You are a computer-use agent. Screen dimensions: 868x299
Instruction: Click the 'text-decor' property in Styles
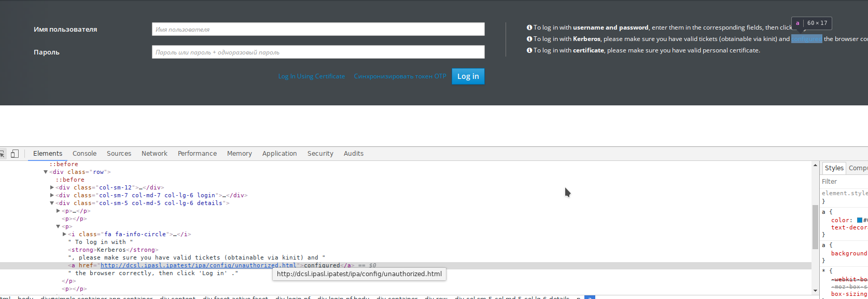pyautogui.click(x=849, y=227)
